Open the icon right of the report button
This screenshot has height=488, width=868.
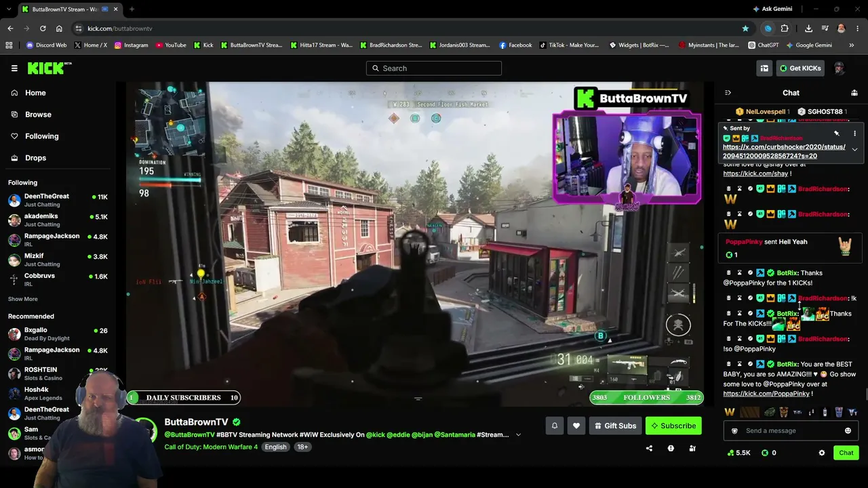point(692,448)
